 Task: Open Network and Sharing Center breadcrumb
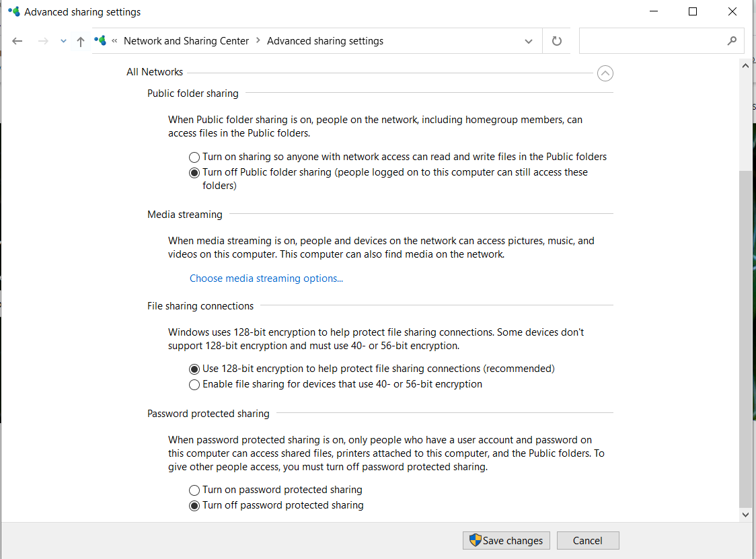point(186,41)
